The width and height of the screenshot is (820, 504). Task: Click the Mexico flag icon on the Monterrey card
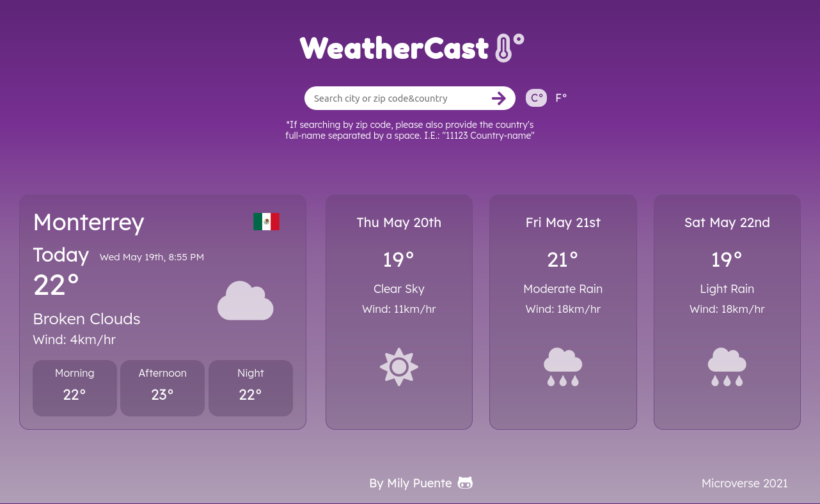point(266,221)
